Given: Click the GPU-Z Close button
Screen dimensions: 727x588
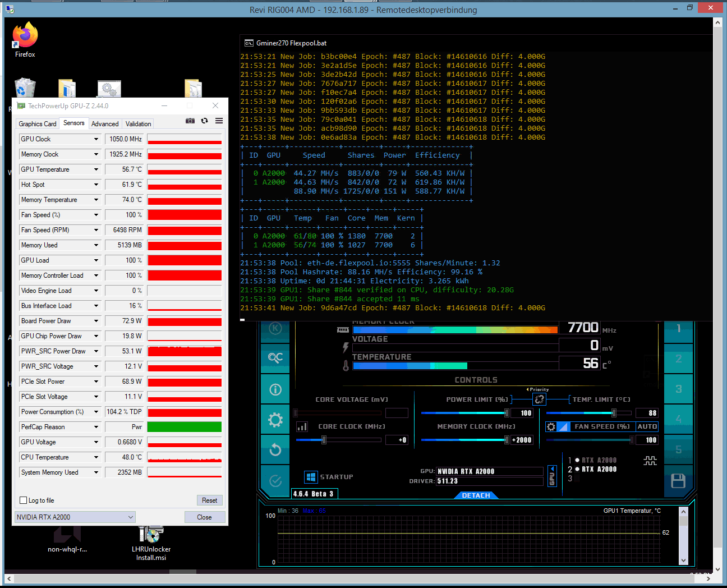Looking at the screenshot, I should click(204, 517).
